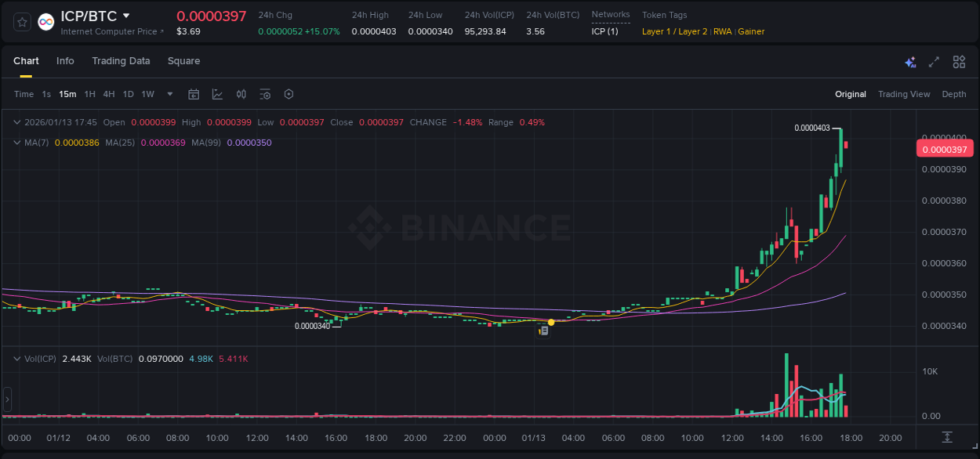Open the indicator settings icon

(264, 94)
